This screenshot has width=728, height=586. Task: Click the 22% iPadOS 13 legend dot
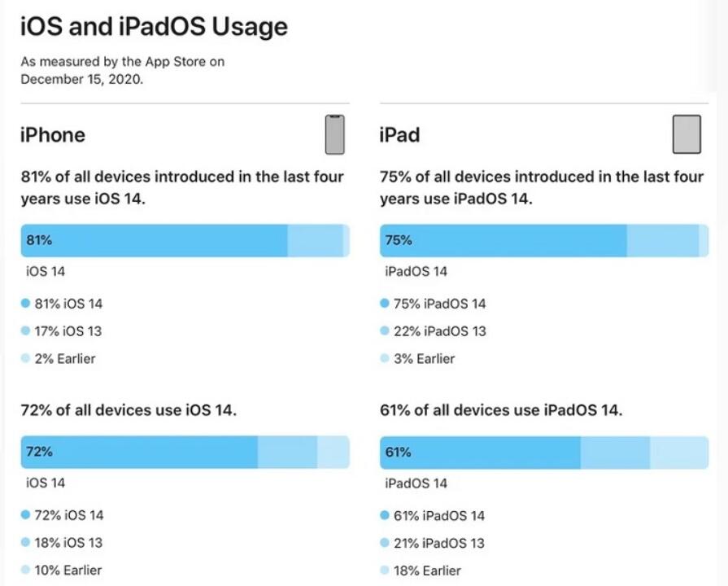click(x=385, y=331)
